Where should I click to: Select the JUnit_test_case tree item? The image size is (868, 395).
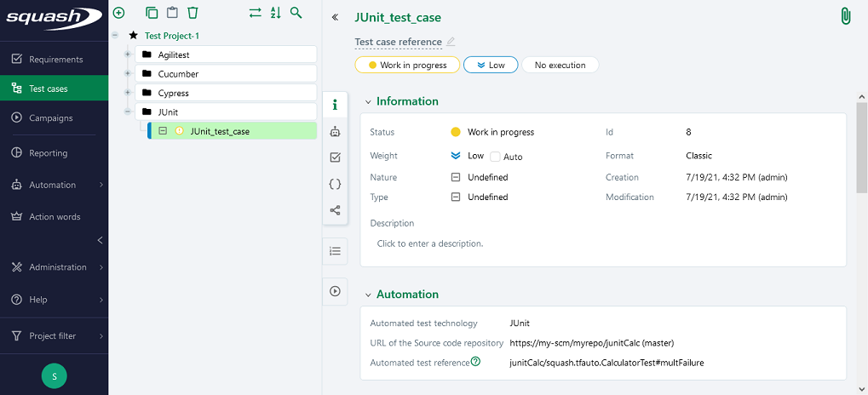[x=220, y=131]
